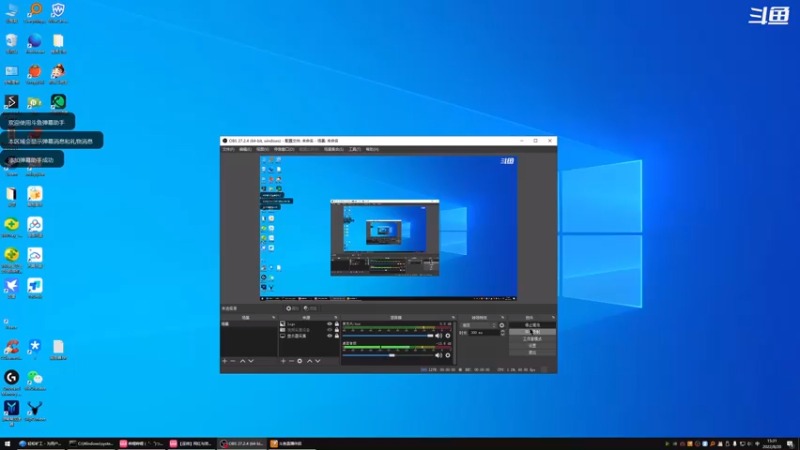Select 显示器采集 row in Sources list
Image resolution: width=800 pixels, height=450 pixels.
(x=310, y=336)
